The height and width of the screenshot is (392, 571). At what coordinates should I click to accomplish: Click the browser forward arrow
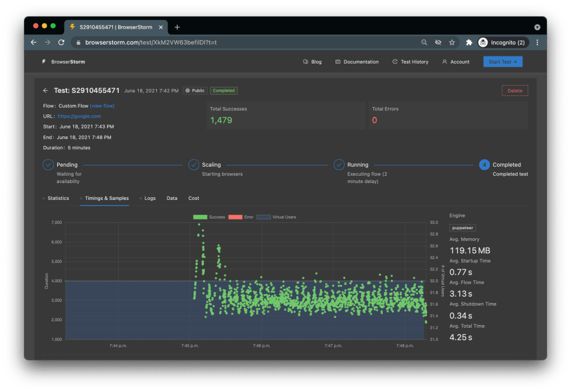click(x=47, y=43)
